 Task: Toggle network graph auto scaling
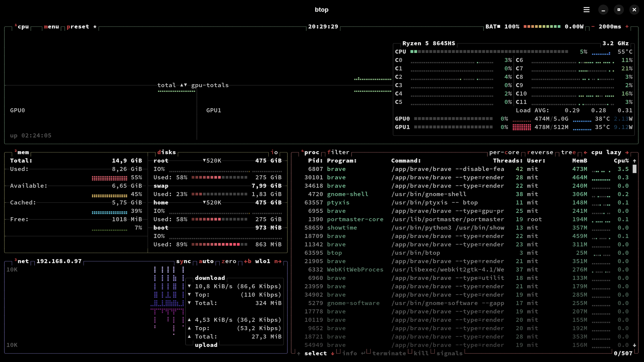coord(206,261)
